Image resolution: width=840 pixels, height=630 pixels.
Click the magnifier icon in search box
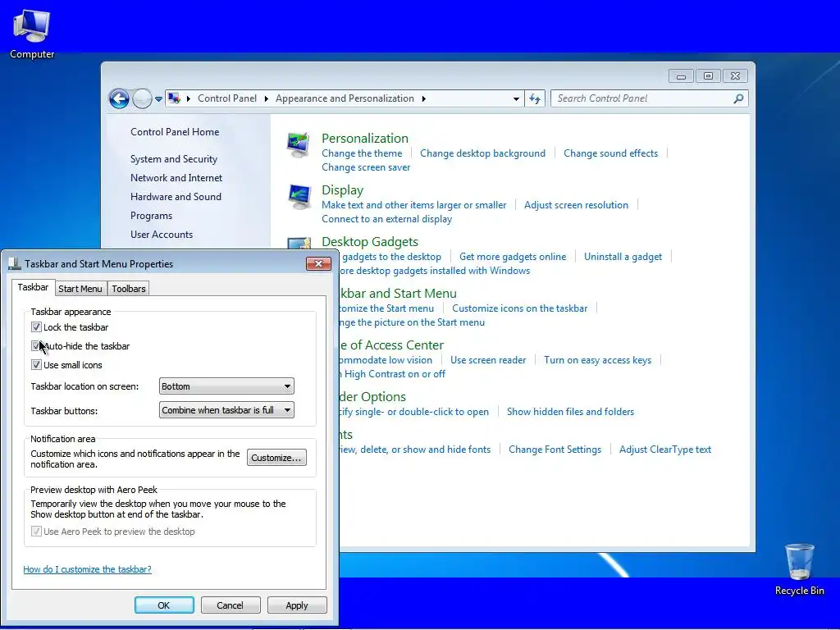pos(738,98)
